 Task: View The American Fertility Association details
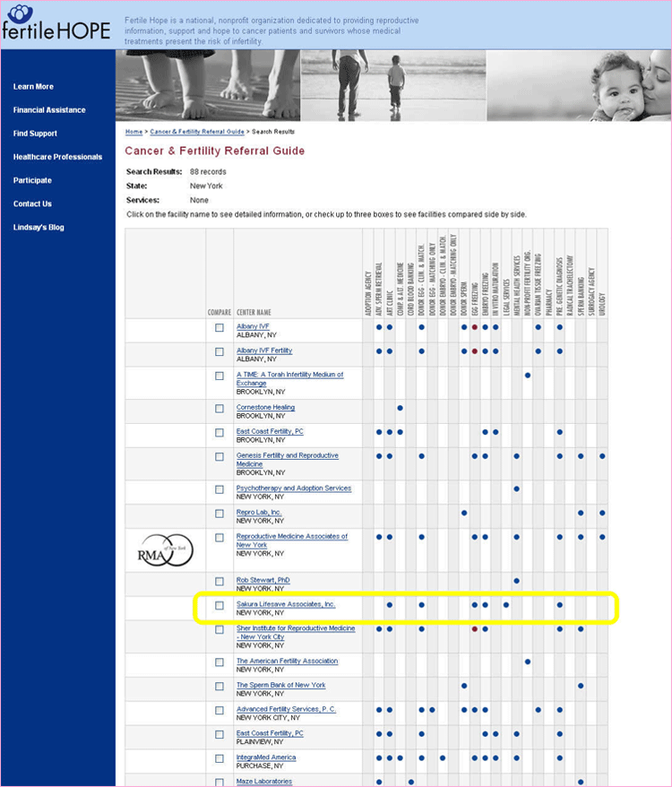click(287, 661)
